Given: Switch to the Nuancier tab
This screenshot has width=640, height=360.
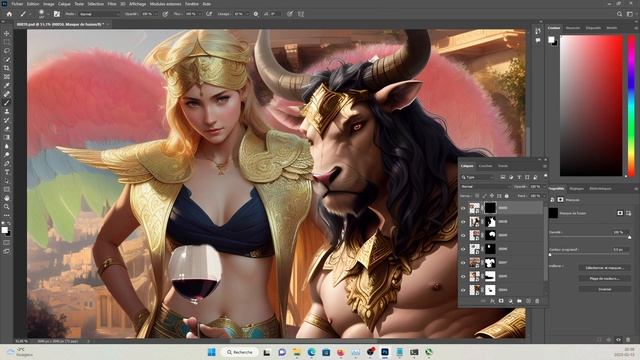Looking at the screenshot, I should point(573,28).
